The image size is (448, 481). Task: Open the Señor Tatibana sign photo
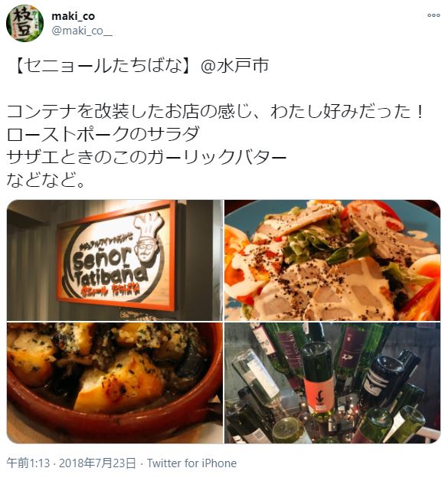[115, 260]
